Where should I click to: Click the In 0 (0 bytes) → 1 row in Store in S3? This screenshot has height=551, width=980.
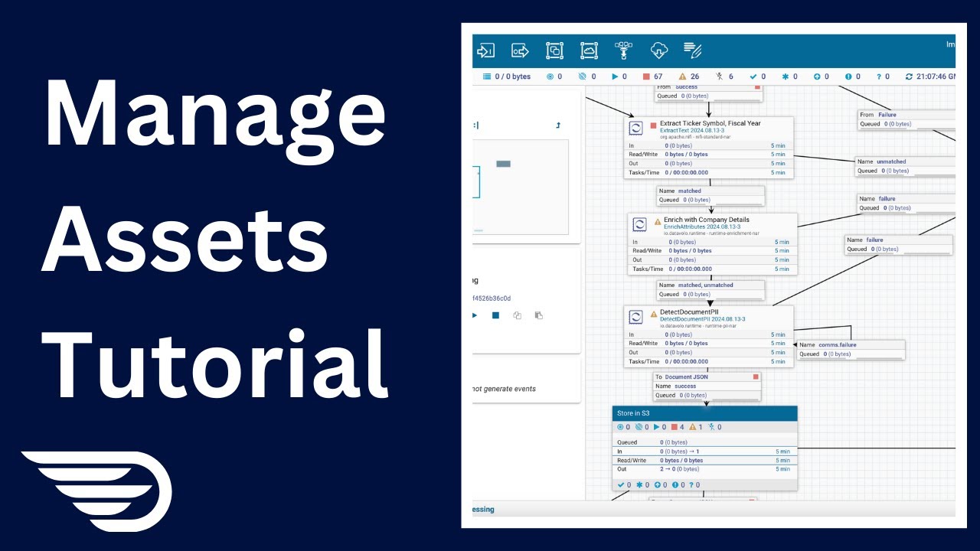pos(705,452)
